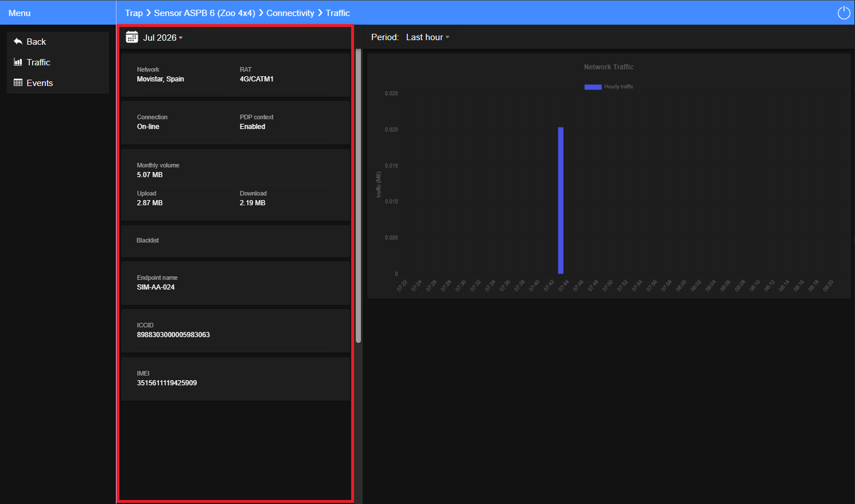Click Sensor ASPB 6 (Zoo 4x4) breadcrumb
This screenshot has height=504, width=855.
click(204, 13)
